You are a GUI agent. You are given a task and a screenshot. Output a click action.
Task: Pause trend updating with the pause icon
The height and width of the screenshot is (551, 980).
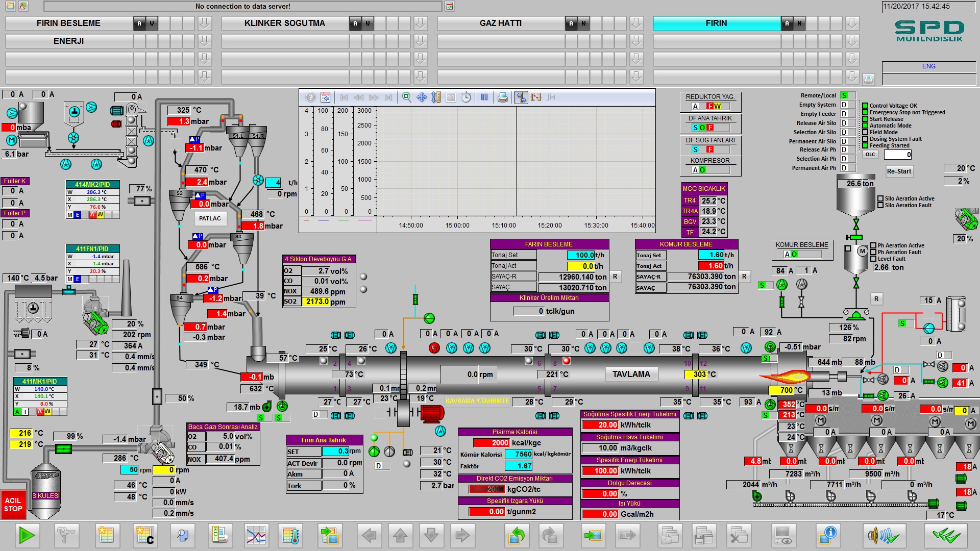click(x=484, y=97)
